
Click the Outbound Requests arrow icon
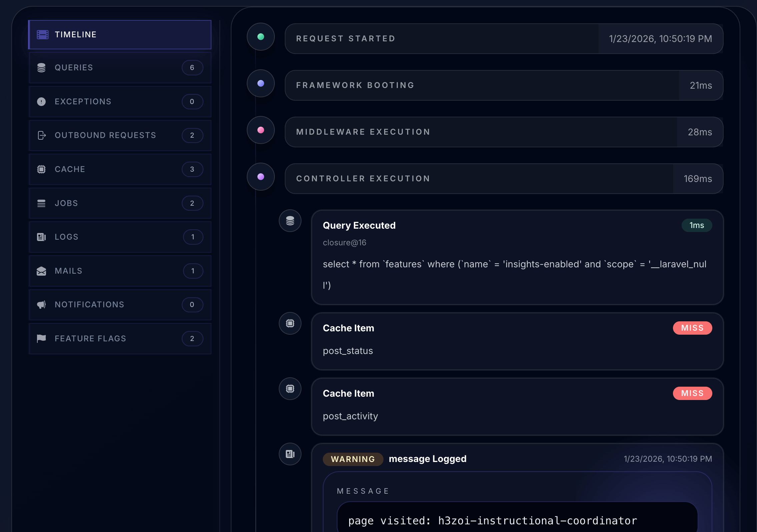pos(41,135)
